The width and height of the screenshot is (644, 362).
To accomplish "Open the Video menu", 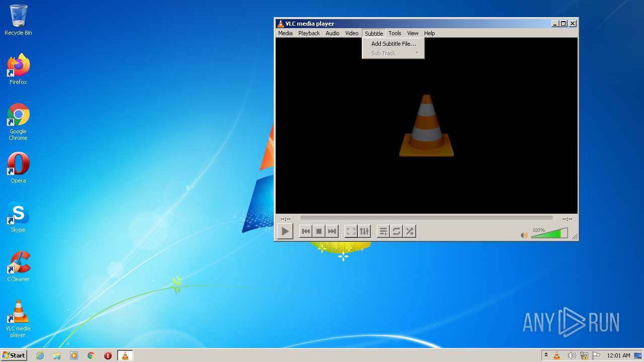I will point(352,33).
